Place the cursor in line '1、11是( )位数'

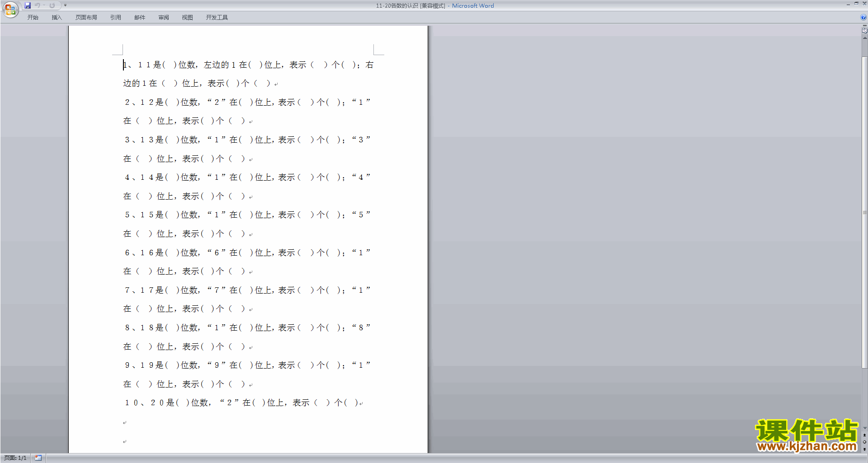(248, 65)
